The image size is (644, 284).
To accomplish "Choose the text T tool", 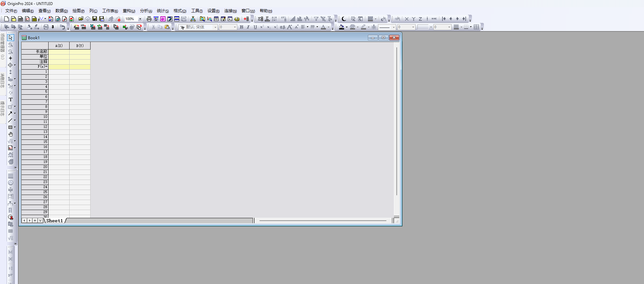I will click(x=10, y=100).
